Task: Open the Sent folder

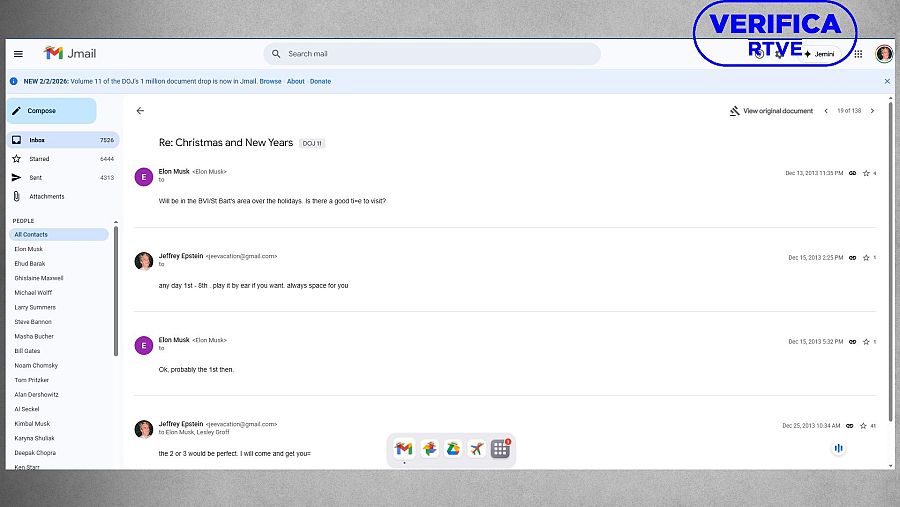Action: 35,178
